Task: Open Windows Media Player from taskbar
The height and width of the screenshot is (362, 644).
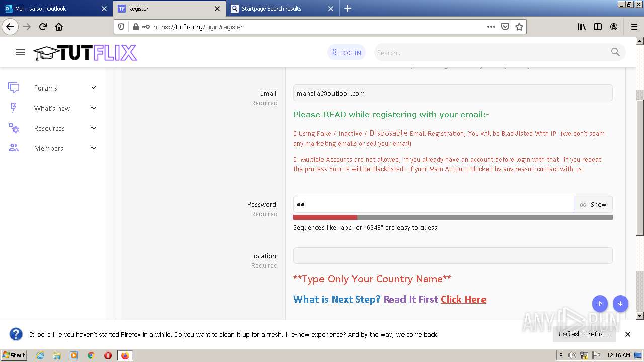Action: 74,355
